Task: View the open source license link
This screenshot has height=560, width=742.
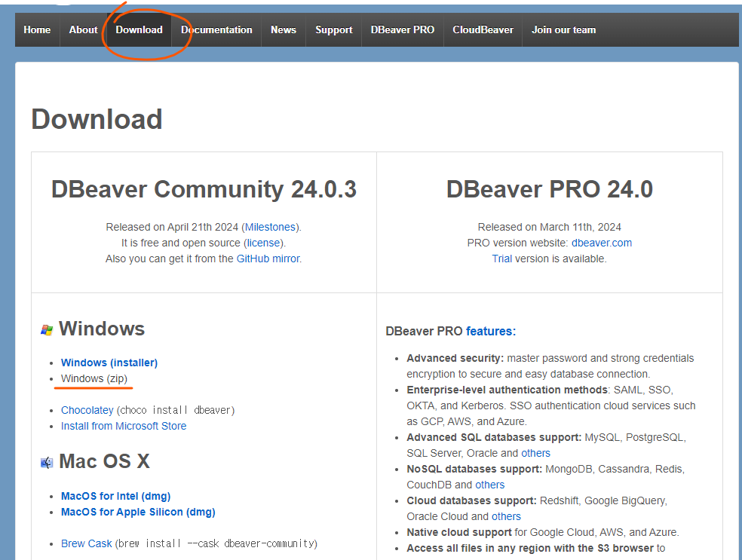Action: click(264, 243)
